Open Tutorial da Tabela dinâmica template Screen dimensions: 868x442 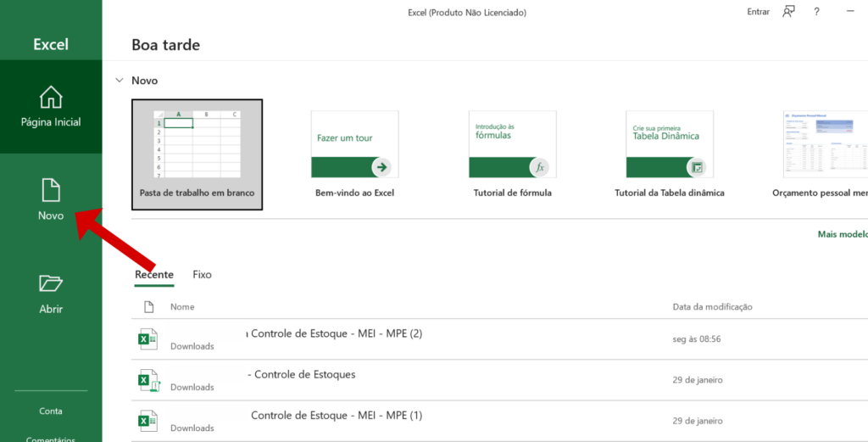[670, 154]
